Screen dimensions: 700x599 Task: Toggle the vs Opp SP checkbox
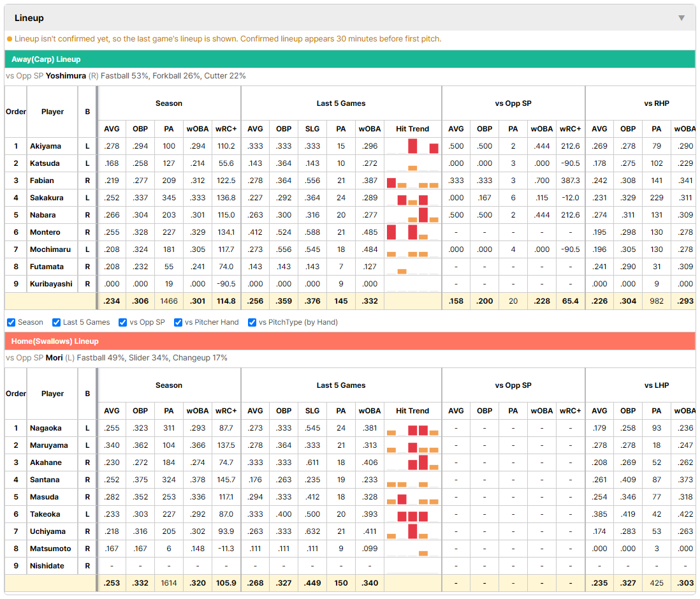[x=123, y=322]
